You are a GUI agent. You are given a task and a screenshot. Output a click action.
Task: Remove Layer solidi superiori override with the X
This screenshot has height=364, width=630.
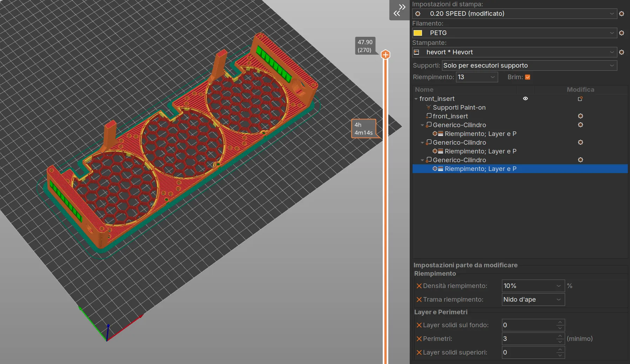(419, 352)
